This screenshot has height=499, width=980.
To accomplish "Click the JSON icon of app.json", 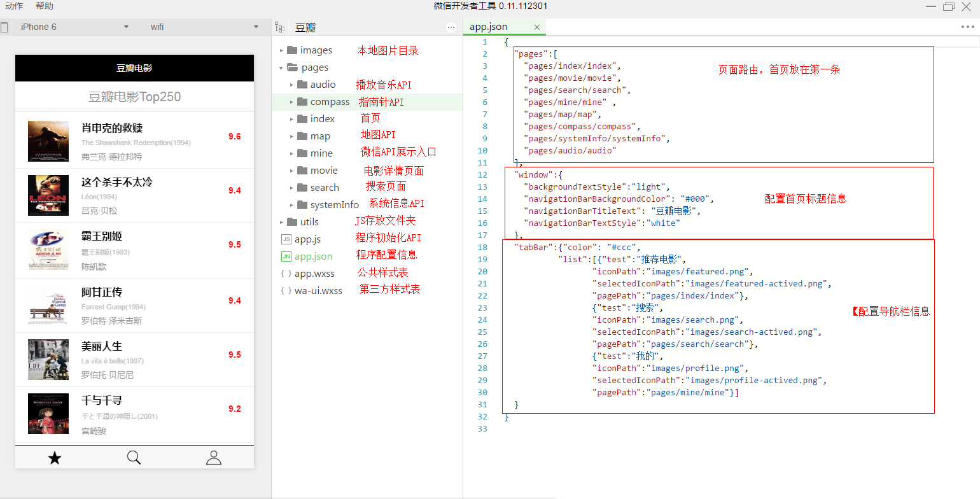I will click(x=286, y=257).
